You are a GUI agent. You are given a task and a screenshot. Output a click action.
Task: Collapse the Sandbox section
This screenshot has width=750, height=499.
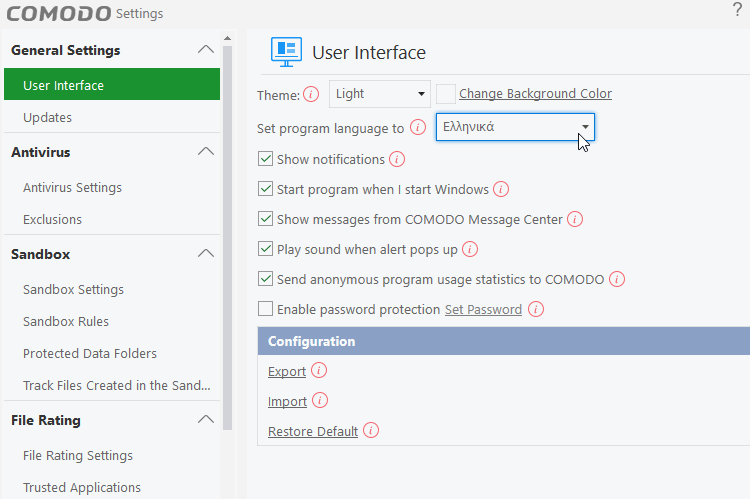coord(206,253)
